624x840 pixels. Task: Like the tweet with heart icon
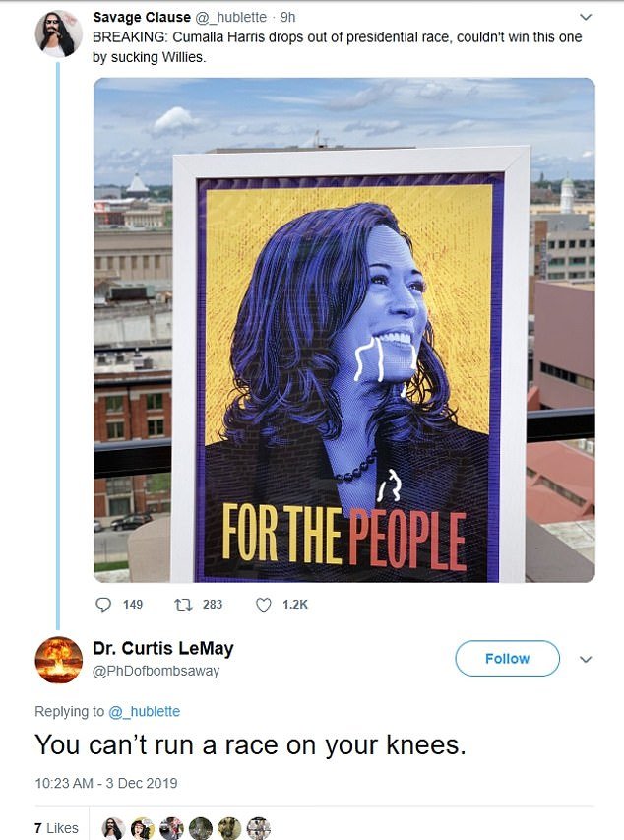tap(263, 605)
